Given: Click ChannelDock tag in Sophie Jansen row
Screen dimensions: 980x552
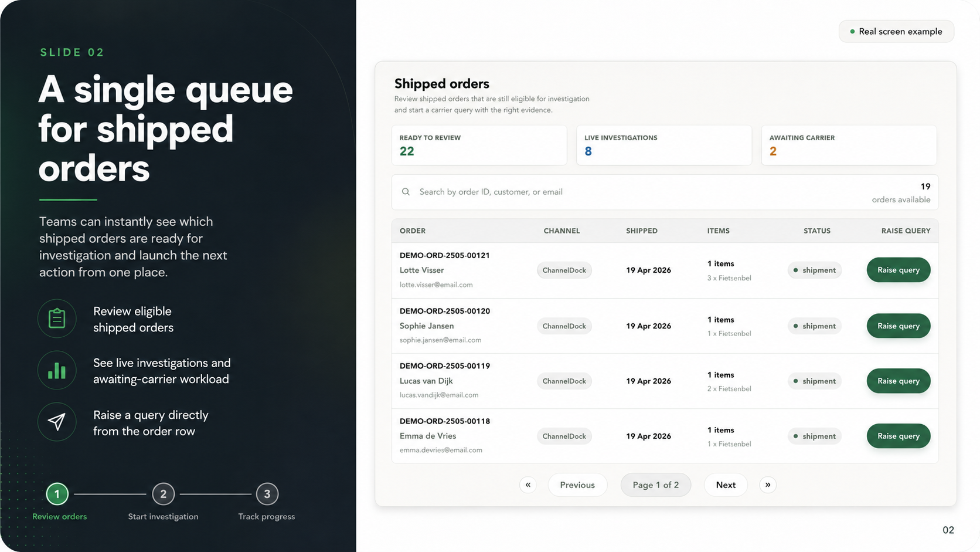Looking at the screenshot, I should (x=564, y=326).
